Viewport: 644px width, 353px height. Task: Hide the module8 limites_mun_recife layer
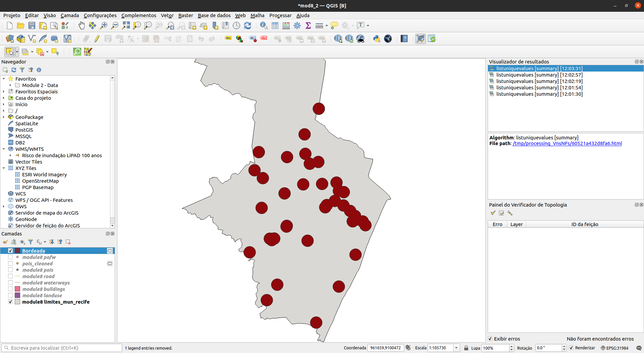(x=10, y=302)
